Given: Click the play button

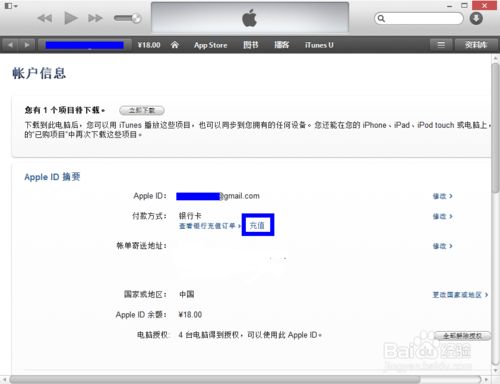Looking at the screenshot, I should click(70, 18).
